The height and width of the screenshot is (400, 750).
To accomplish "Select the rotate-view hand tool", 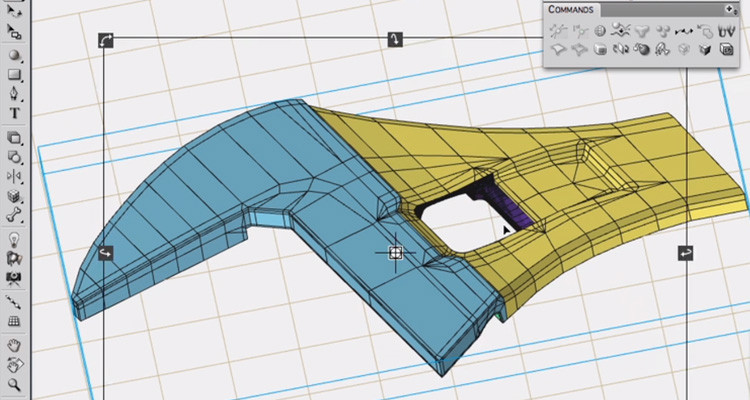I will tap(14, 366).
